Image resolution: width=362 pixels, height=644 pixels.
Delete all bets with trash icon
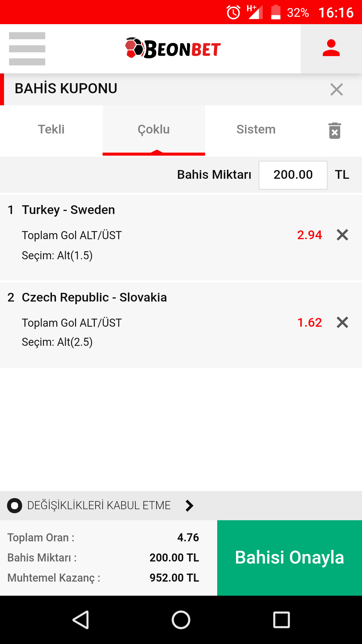click(x=335, y=130)
